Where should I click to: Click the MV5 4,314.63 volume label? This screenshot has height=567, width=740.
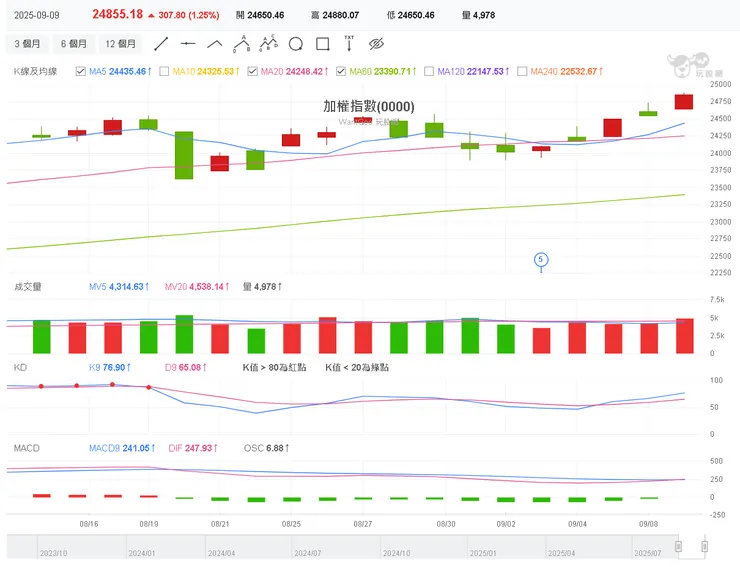click(x=119, y=287)
